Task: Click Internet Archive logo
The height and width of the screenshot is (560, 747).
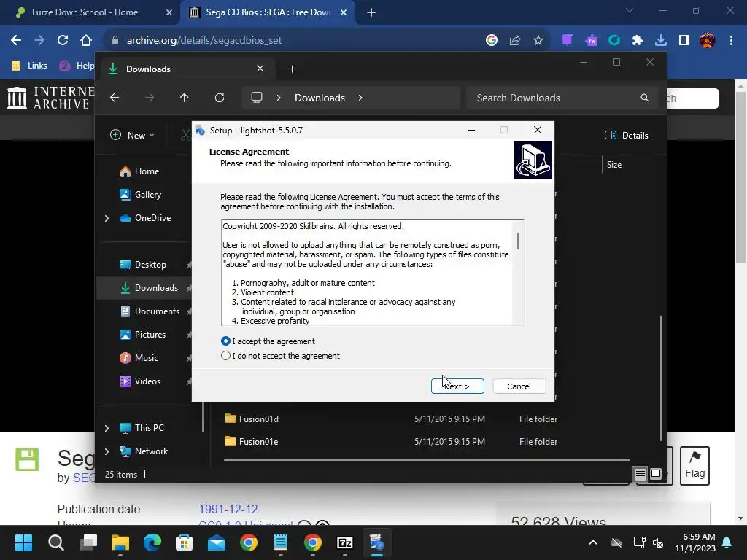Action: click(50, 98)
